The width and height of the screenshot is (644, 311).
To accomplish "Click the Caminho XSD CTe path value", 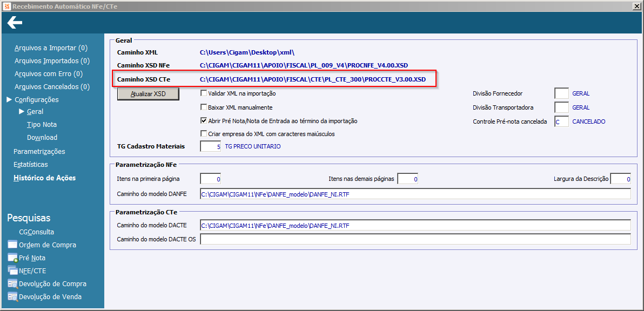I will pos(313,79).
